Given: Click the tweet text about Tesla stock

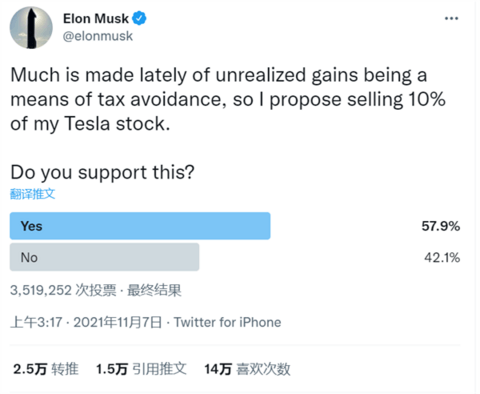Looking at the screenshot, I should 228,99.
